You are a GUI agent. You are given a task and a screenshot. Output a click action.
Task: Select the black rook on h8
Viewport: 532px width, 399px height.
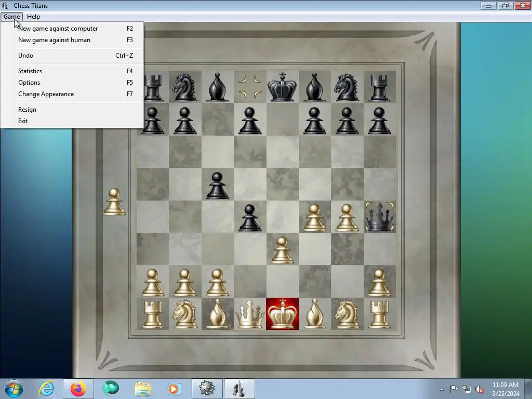click(380, 88)
